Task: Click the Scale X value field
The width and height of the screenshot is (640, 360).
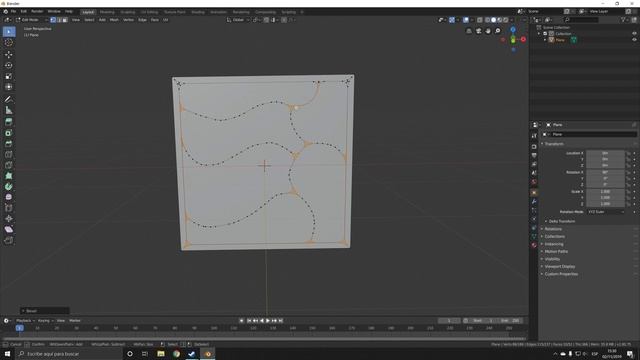Action: [x=605, y=191]
